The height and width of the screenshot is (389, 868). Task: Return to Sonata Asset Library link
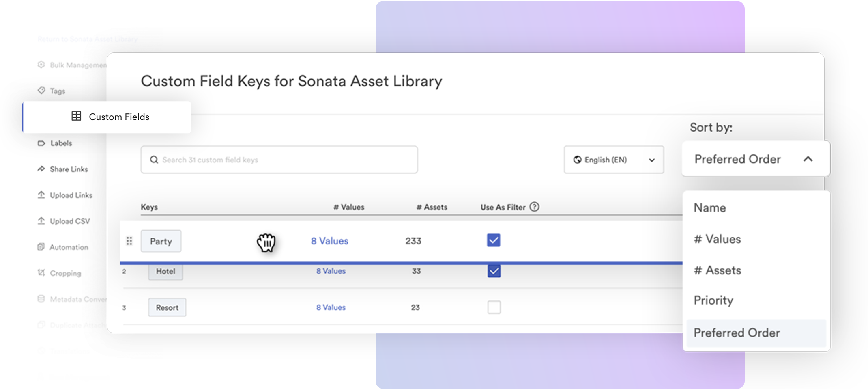[x=88, y=39]
